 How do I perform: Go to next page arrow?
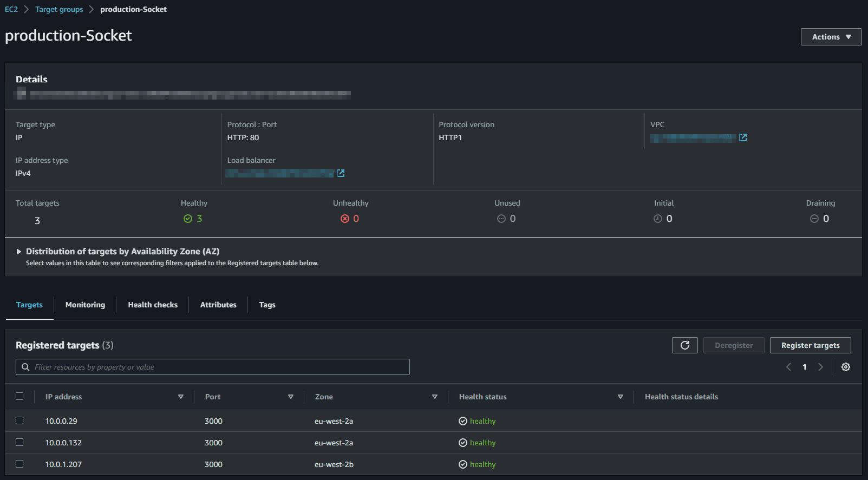click(x=820, y=367)
